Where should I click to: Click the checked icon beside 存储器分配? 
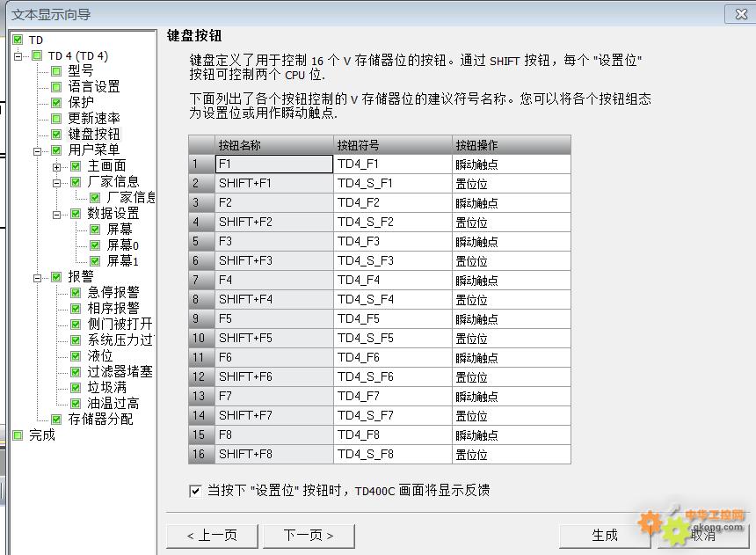coord(56,420)
